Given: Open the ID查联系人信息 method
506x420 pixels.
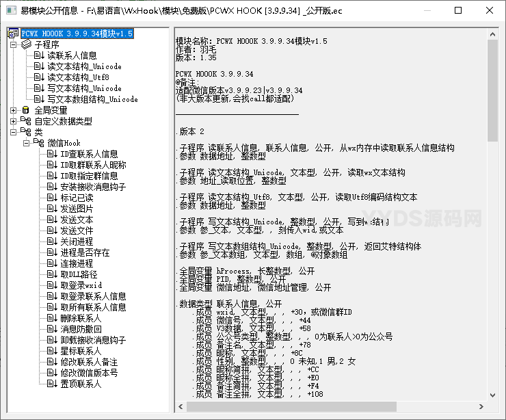Looking at the screenshot, I should [89, 154].
